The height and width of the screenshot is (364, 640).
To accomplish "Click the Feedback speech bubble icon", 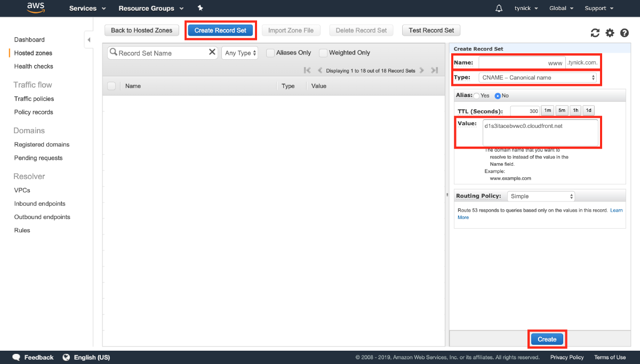I will coord(17,357).
